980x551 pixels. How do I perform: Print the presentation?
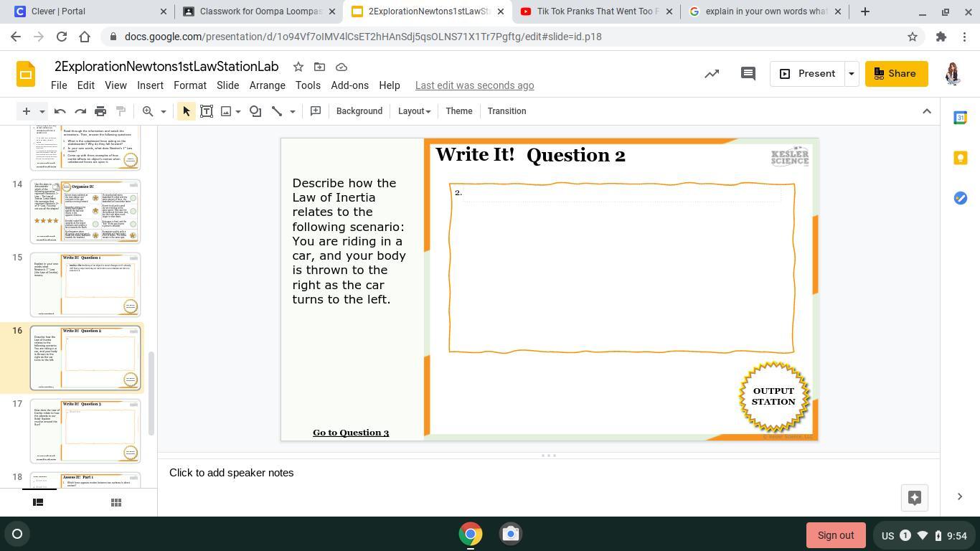click(100, 111)
